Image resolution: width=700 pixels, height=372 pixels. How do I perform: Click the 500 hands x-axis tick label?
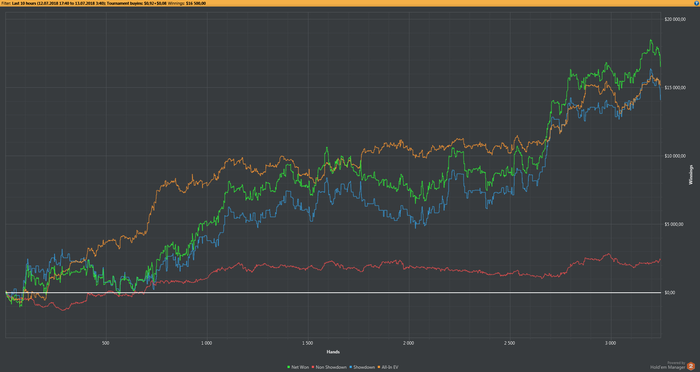105,343
